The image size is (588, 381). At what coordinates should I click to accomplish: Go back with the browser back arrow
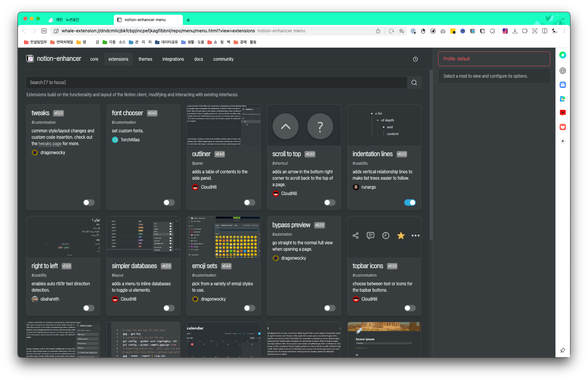(24, 31)
